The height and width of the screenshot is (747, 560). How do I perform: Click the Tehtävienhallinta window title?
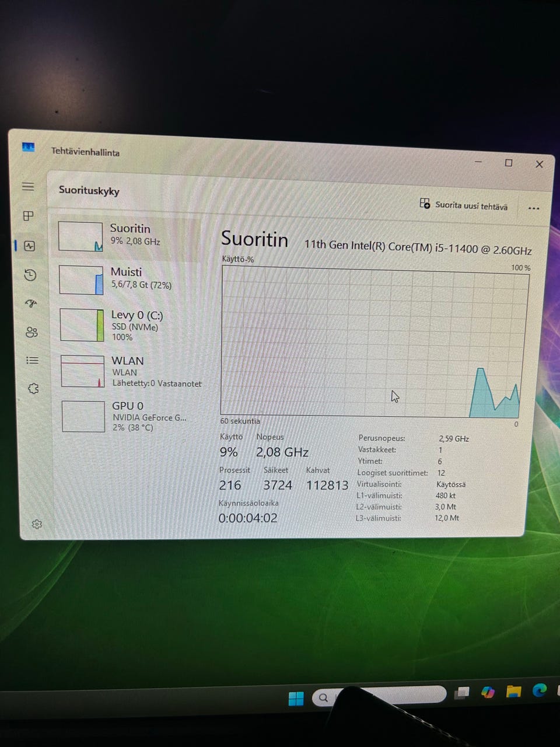point(85,152)
